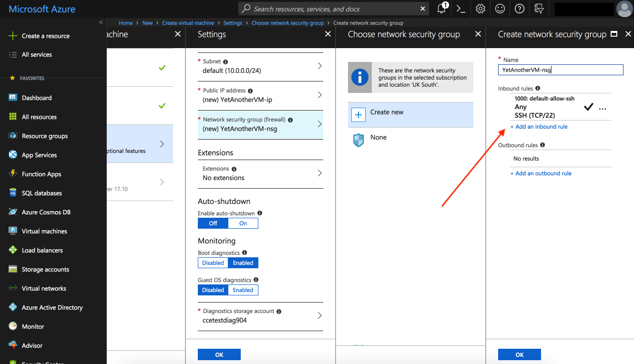Go to Settings breadcrumb
This screenshot has width=634, height=364.
coord(233,23)
